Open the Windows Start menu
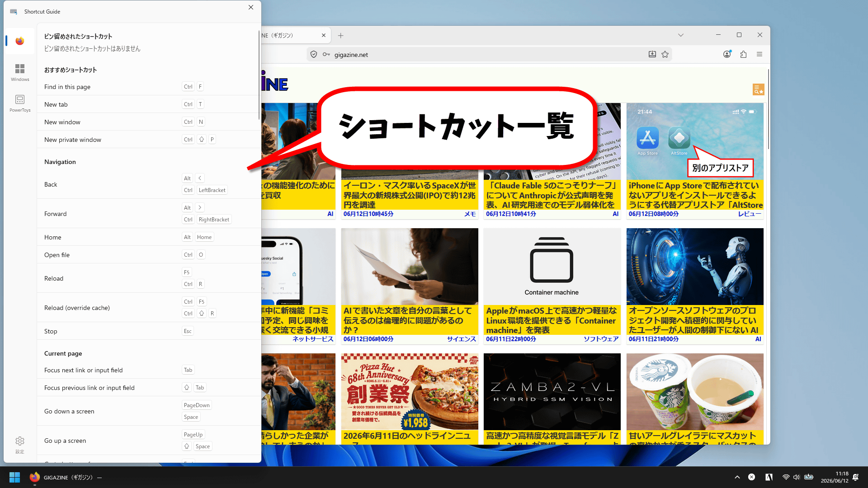 coord(14,477)
